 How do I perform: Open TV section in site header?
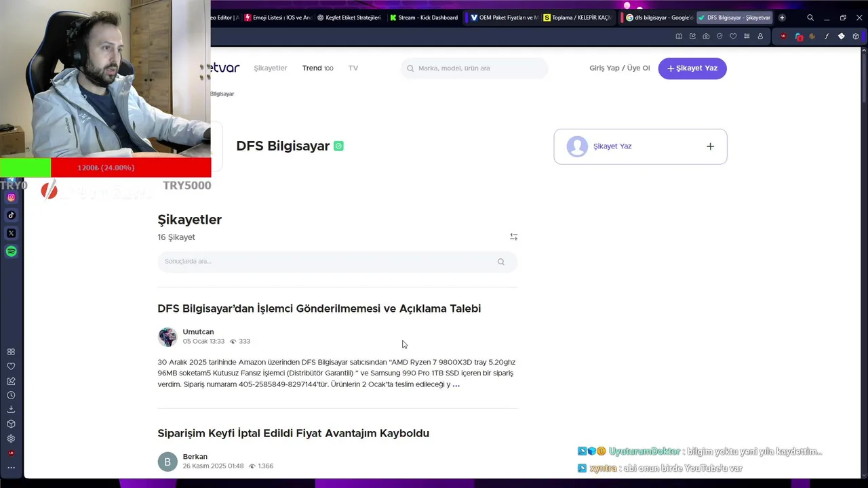click(353, 68)
